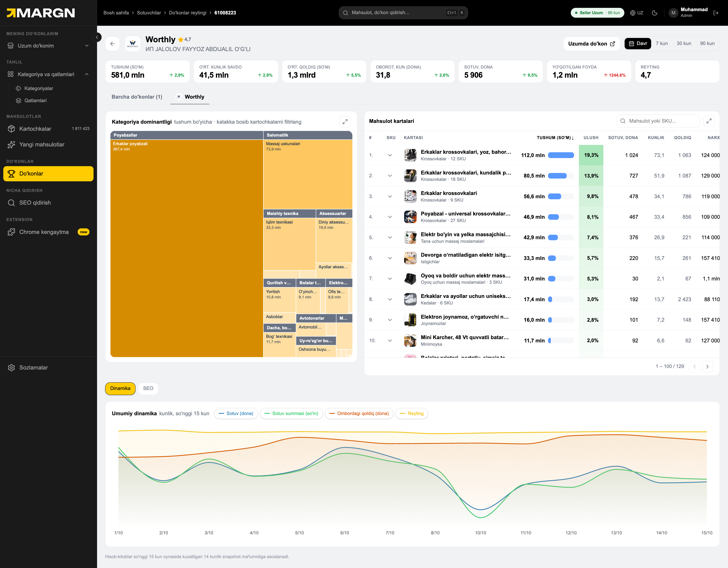The height and width of the screenshot is (568, 728).
Task: Select the Barcha do'konlar (1) tab
Action: 137,97
